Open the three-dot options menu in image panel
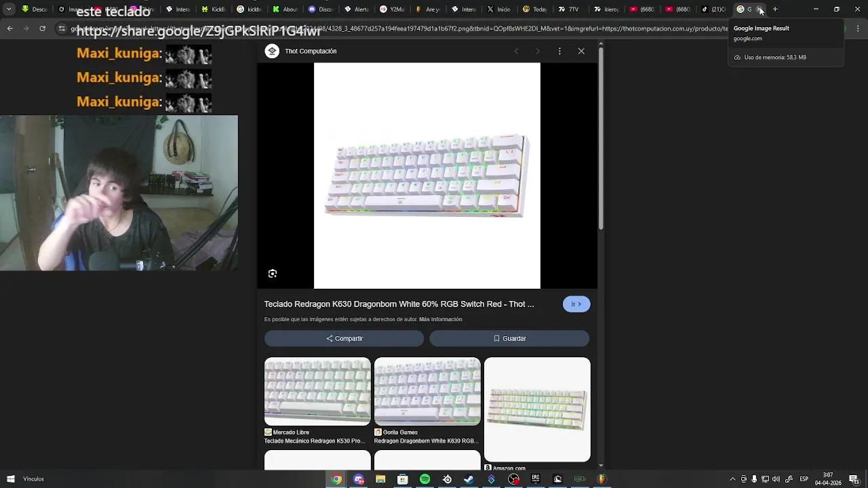 click(x=559, y=51)
